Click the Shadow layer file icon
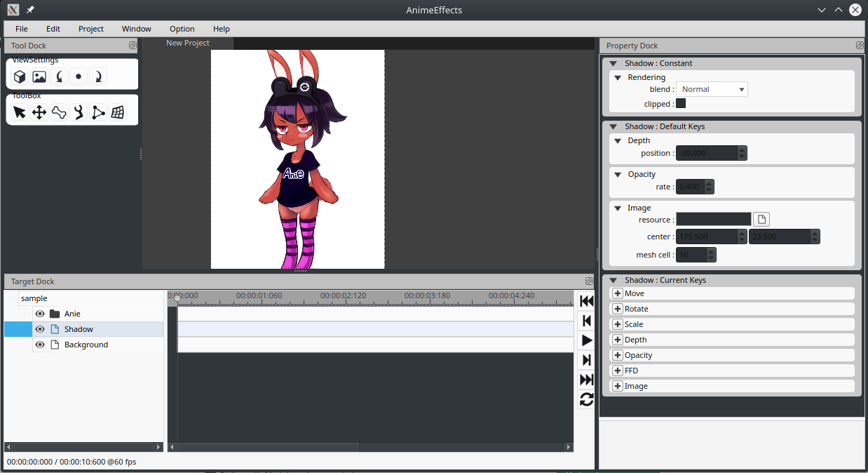The image size is (868, 473). (x=55, y=329)
